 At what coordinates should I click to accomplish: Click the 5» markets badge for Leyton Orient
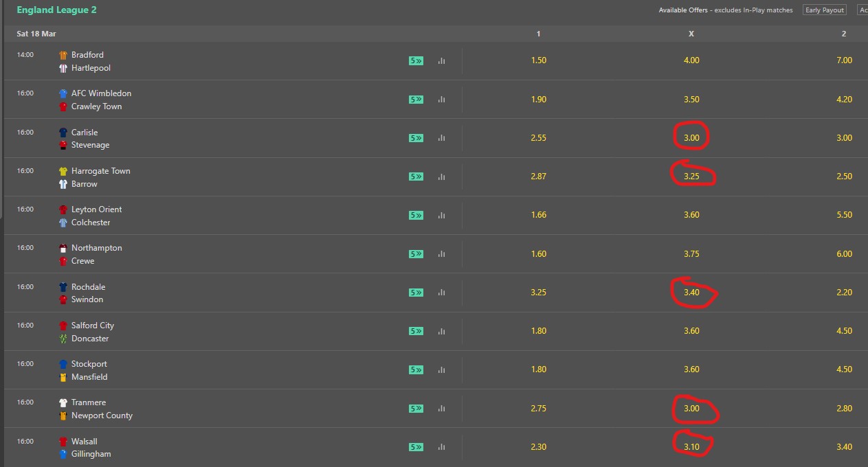pos(416,215)
